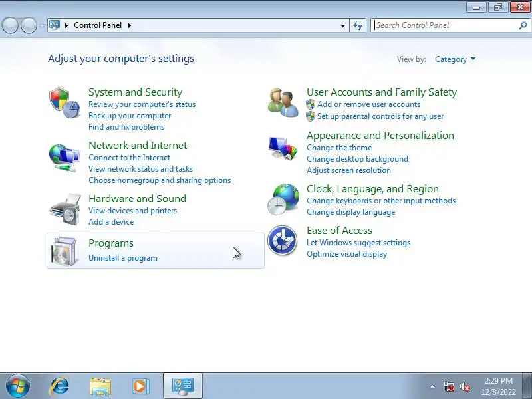Open the User Accounts people icon
Viewport: 532px width, 399px height.
click(283, 102)
